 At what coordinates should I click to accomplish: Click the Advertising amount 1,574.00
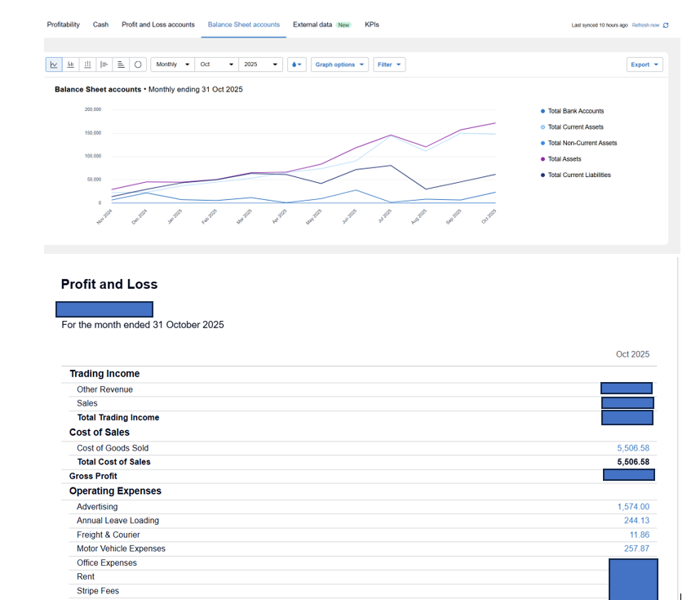click(x=633, y=507)
